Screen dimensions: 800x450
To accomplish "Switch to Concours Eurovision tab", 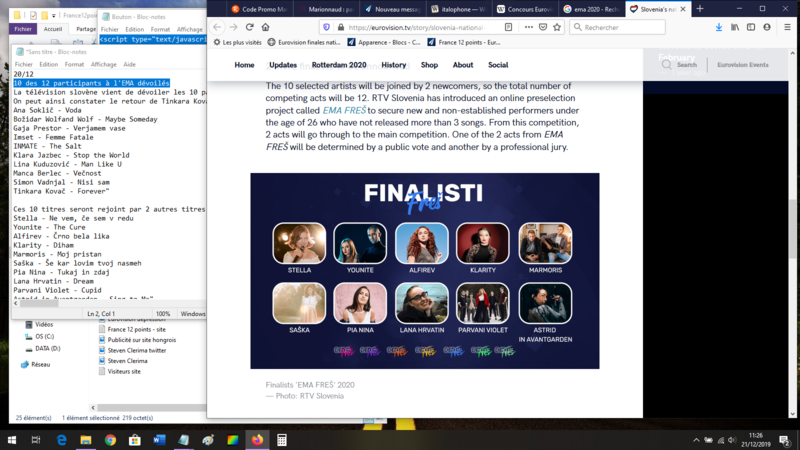I will coord(524,9).
